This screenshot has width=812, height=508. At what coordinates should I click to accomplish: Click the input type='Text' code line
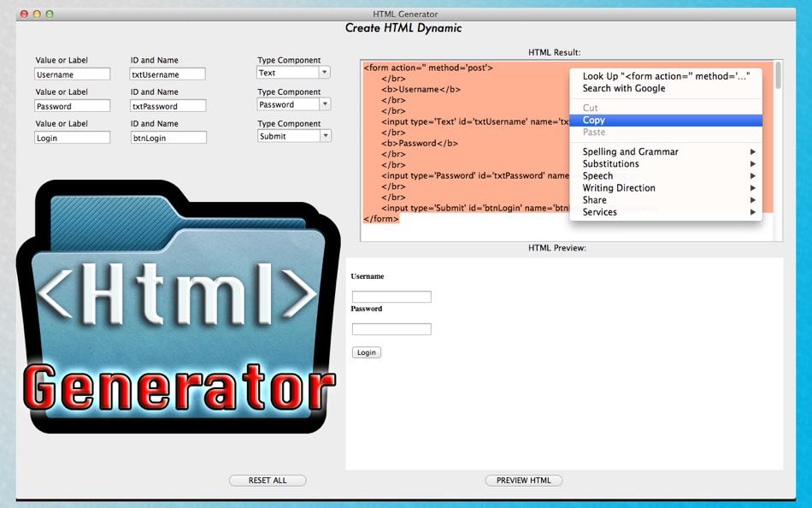(475, 121)
